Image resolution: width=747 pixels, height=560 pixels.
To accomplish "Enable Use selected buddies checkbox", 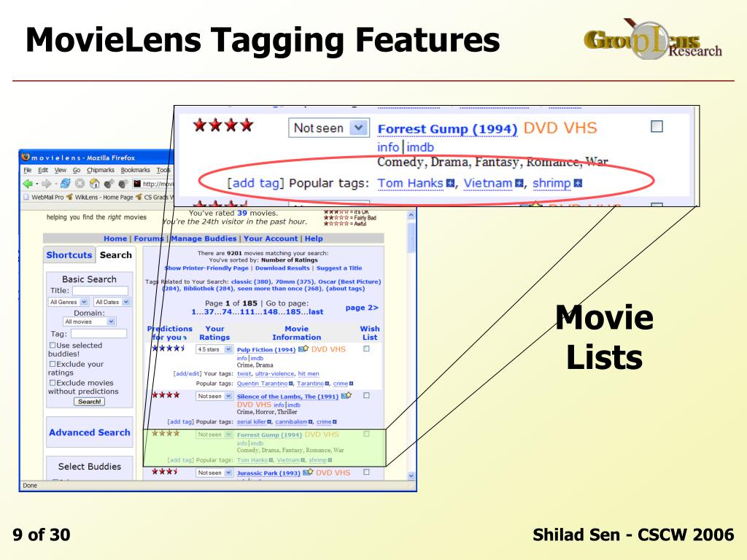I will [x=53, y=345].
